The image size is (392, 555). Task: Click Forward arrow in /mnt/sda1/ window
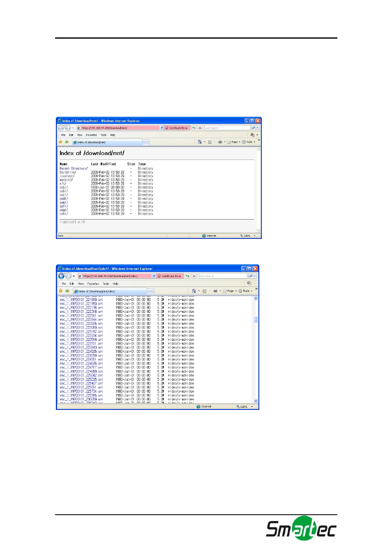[68, 276]
